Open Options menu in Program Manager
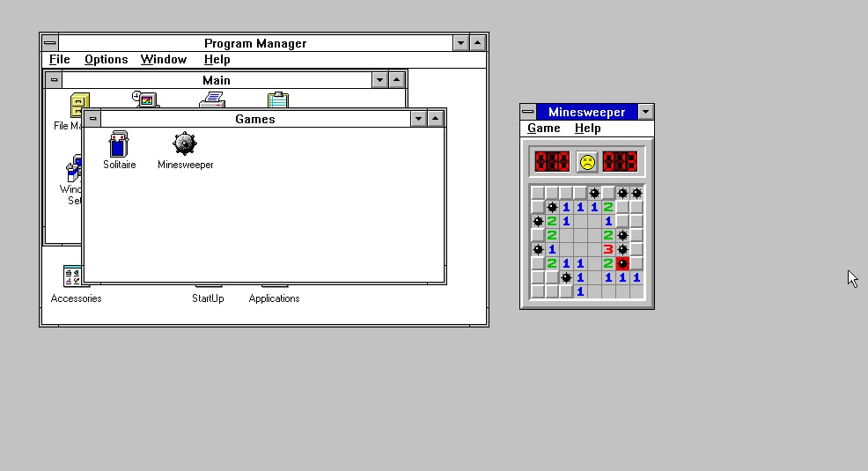This screenshot has height=471, width=868. tap(107, 59)
